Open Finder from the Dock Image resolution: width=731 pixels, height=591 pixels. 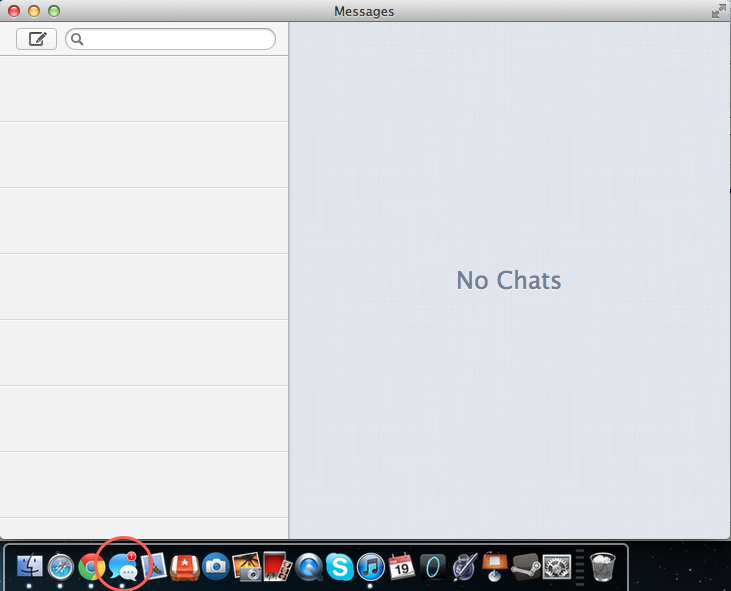click(29, 566)
